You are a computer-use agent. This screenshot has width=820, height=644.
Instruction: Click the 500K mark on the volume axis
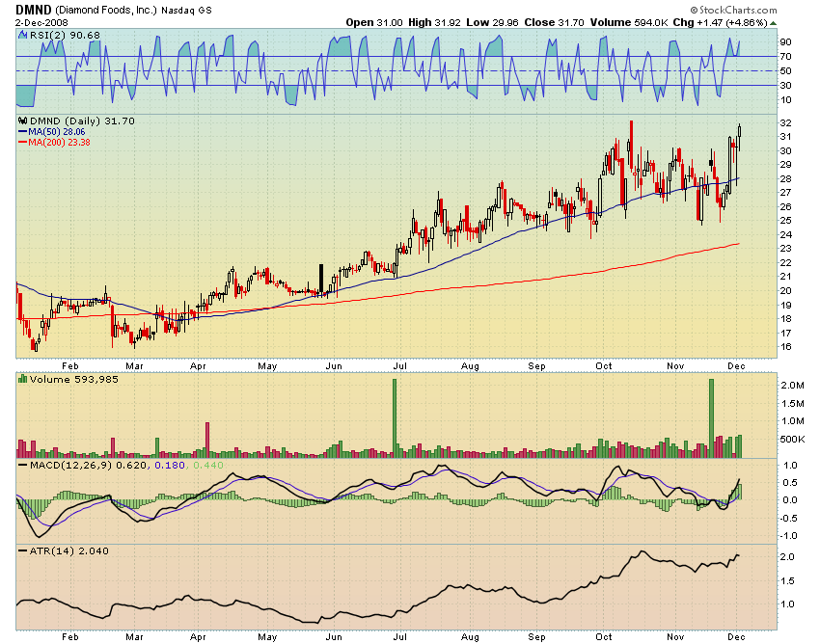(x=792, y=439)
